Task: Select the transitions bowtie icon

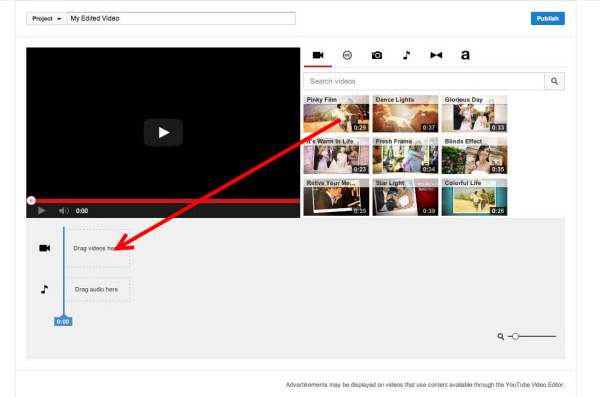Action: [436, 56]
